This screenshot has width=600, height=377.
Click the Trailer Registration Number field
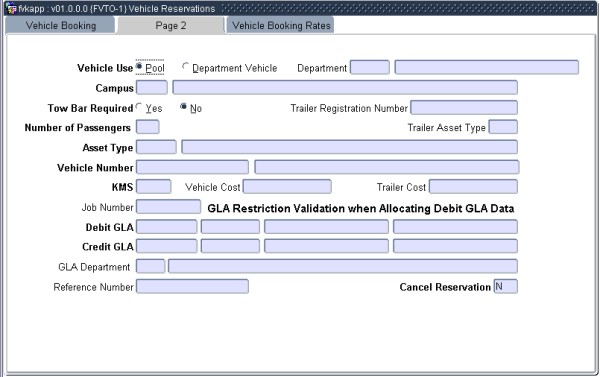464,108
